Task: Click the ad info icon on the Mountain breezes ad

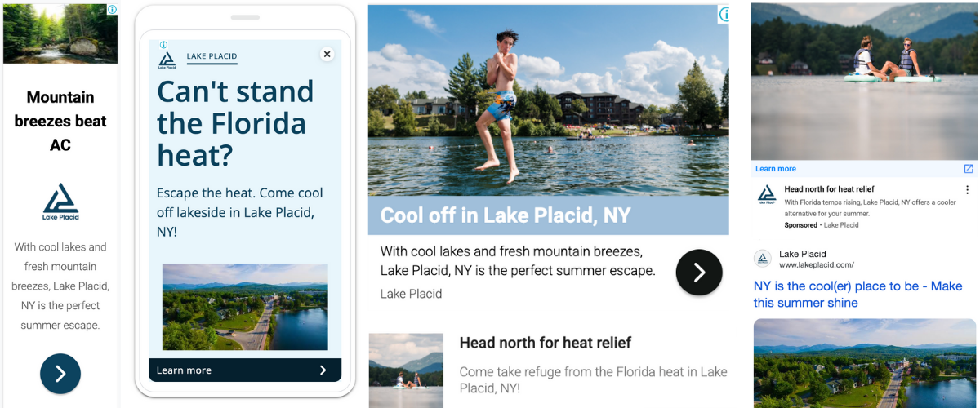Action: [x=112, y=10]
